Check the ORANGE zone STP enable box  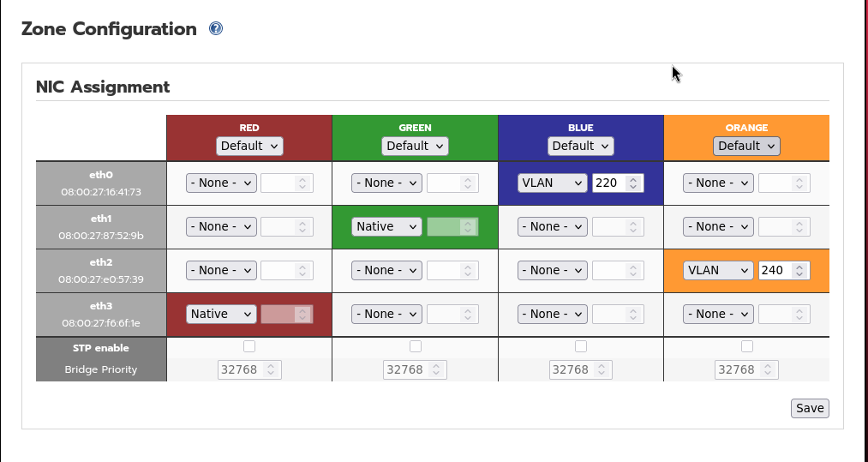click(x=747, y=346)
